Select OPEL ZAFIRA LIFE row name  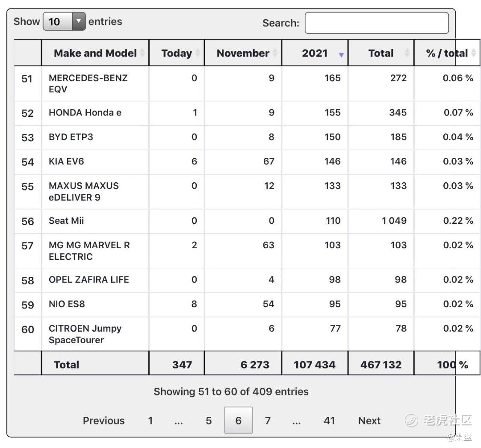(89, 279)
